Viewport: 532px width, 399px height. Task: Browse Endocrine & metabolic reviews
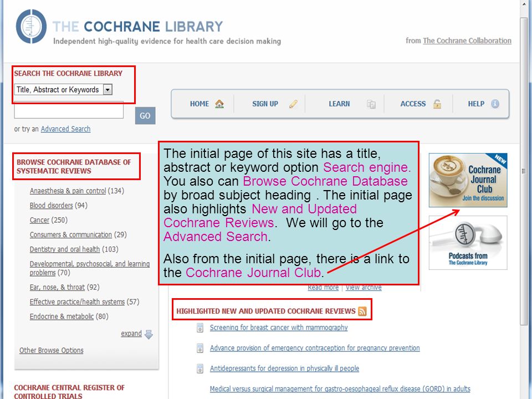tap(62, 316)
